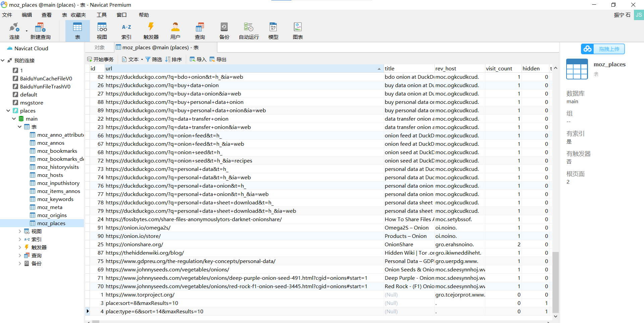644x323 pixels.
Task: Click the 开始事务 (Begin Transaction) button
Action: 100,59
